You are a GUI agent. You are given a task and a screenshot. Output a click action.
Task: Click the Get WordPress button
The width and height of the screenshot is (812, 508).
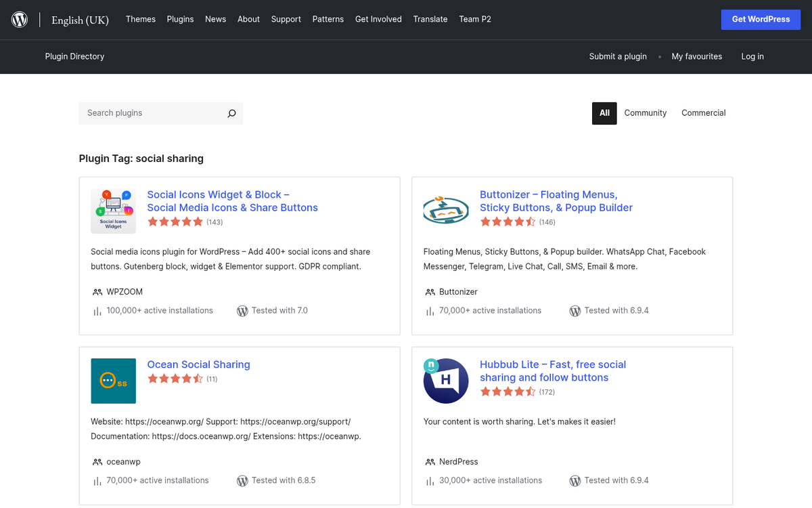[x=761, y=19]
